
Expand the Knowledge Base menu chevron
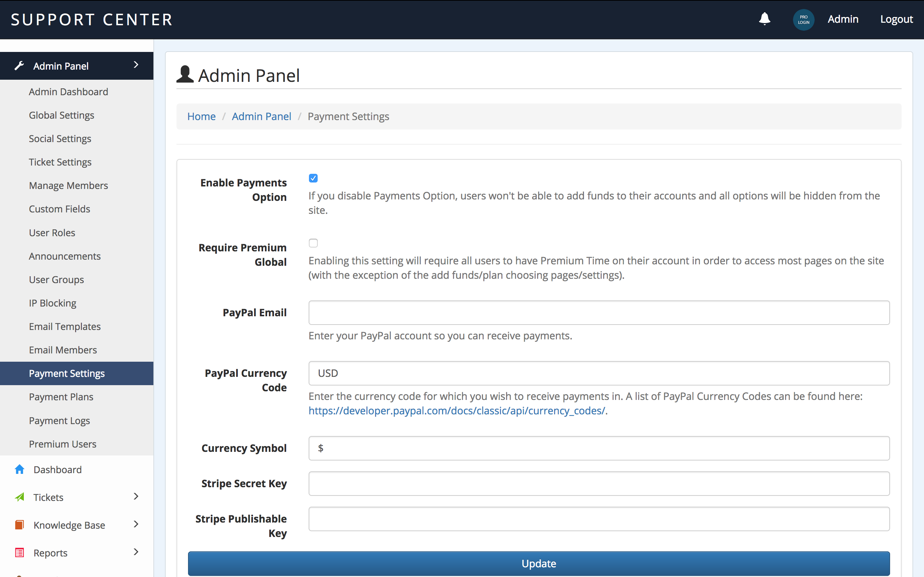[x=136, y=524]
